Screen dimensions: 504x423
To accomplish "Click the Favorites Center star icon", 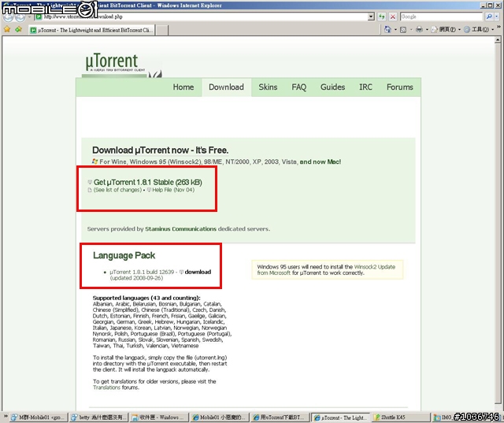I will 7,30.
